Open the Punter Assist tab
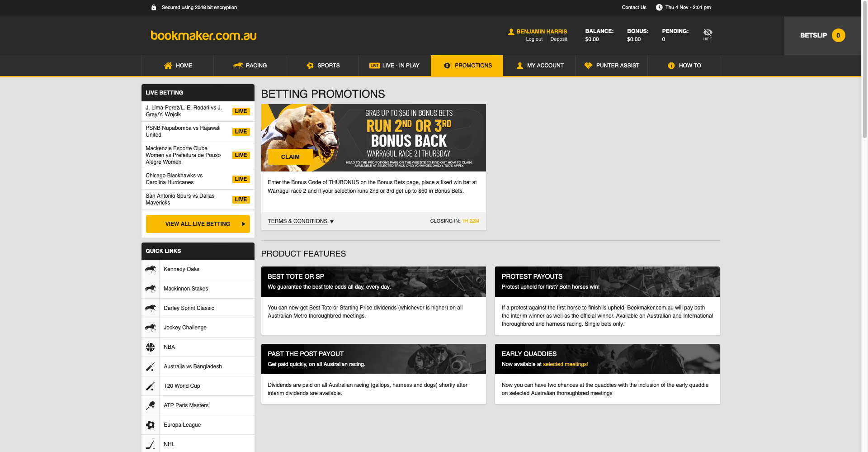This screenshot has height=452, width=868. (612, 66)
